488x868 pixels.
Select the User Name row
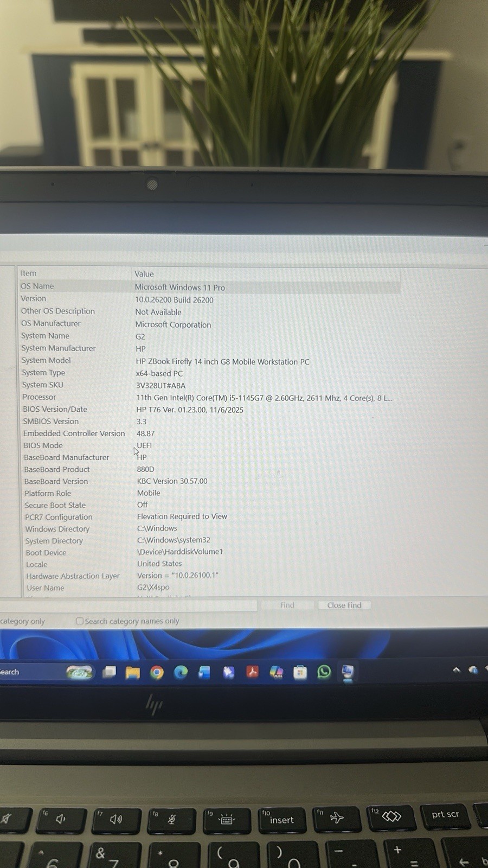pyautogui.click(x=209, y=588)
